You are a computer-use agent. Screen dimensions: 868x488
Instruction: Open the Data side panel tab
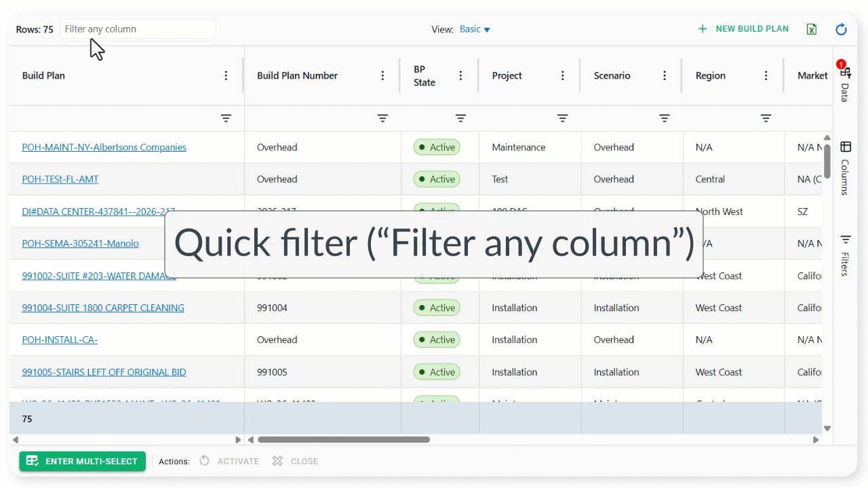pyautogui.click(x=845, y=81)
